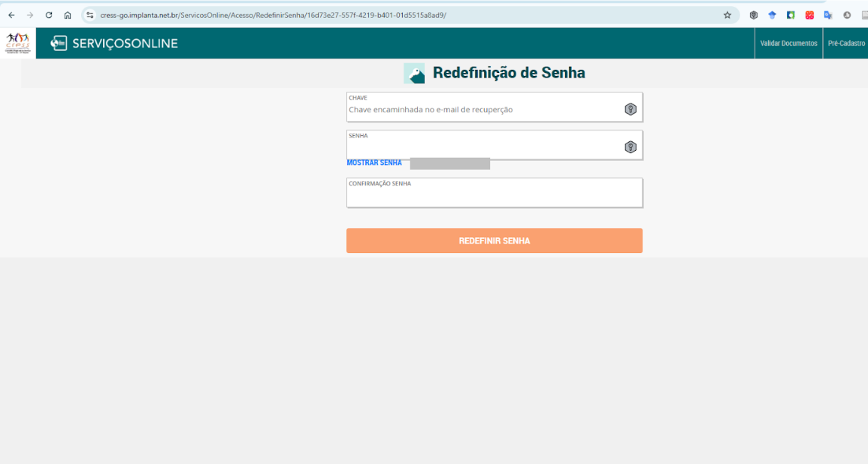Open the gray hexagon shield extension

[754, 16]
